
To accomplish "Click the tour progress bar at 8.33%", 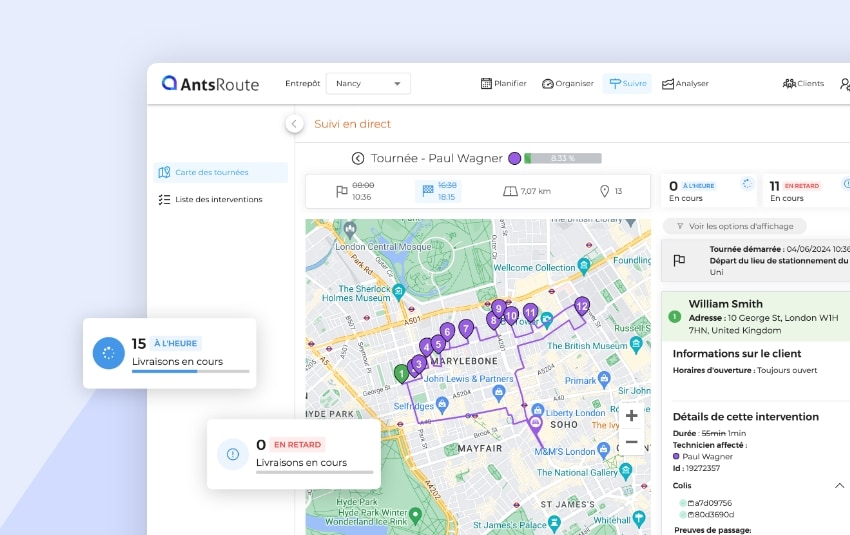I will pyautogui.click(x=562, y=158).
